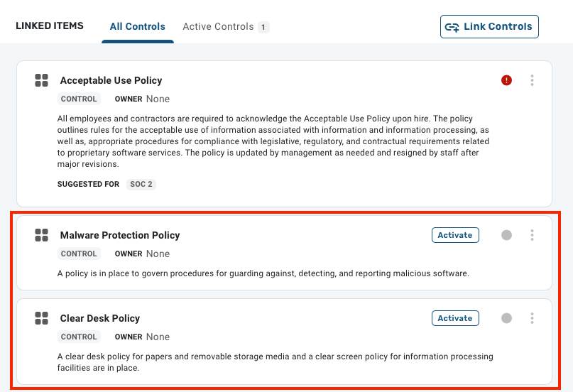Click the grid icon beside Malware Protection Policy
The height and width of the screenshot is (392, 573).
41,235
